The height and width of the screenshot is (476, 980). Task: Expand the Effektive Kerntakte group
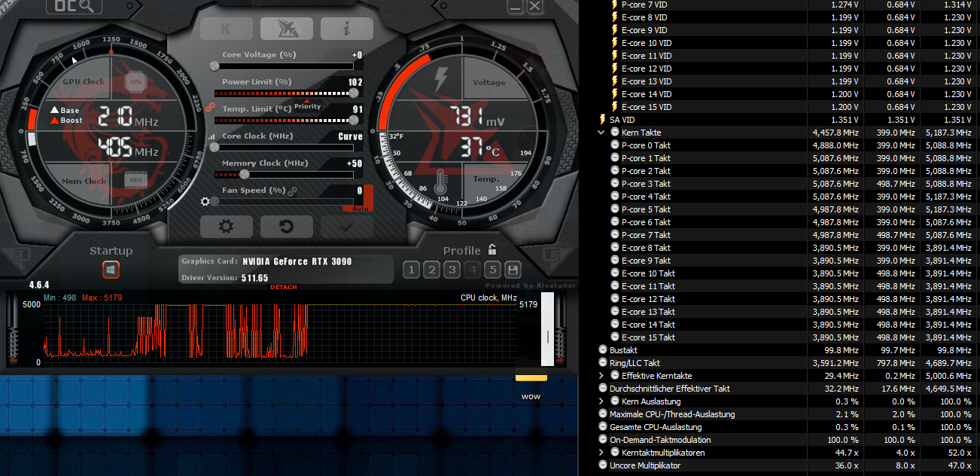(601, 376)
